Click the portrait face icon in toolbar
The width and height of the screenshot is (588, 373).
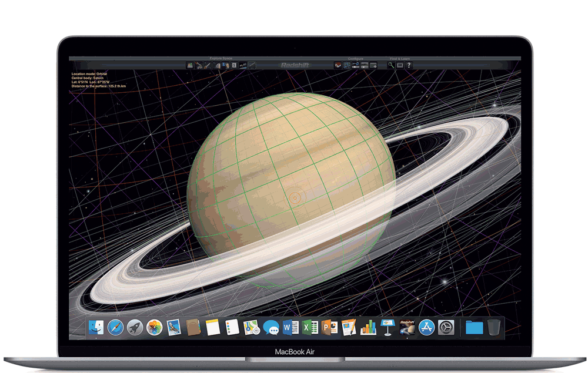225,65
